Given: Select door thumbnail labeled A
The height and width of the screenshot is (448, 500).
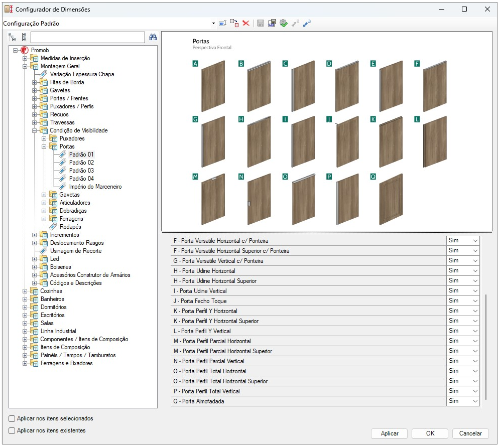Looking at the screenshot, I should pyautogui.click(x=213, y=86).
